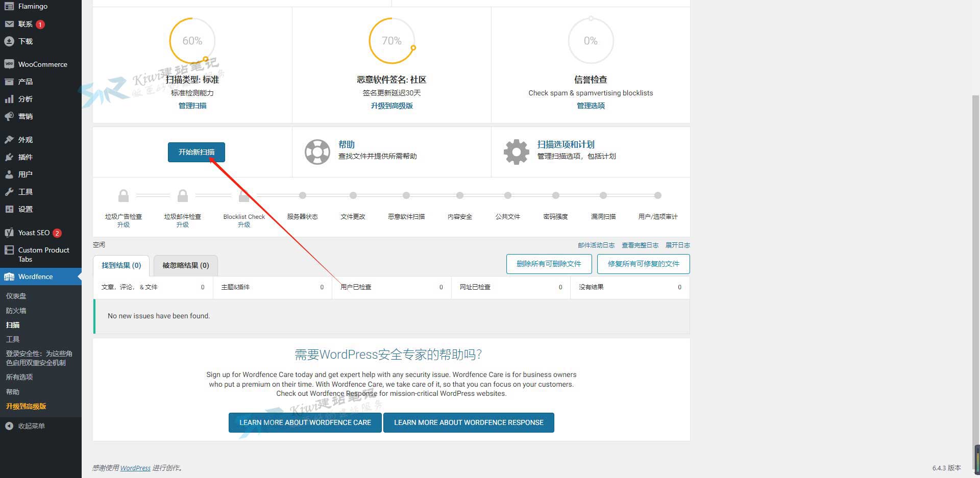
Task: Open the 管理扫描 link
Action: click(192, 106)
